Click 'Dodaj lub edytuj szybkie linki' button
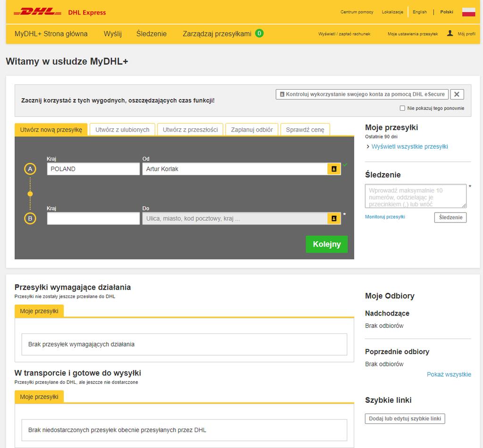483x448 pixels. click(405, 419)
